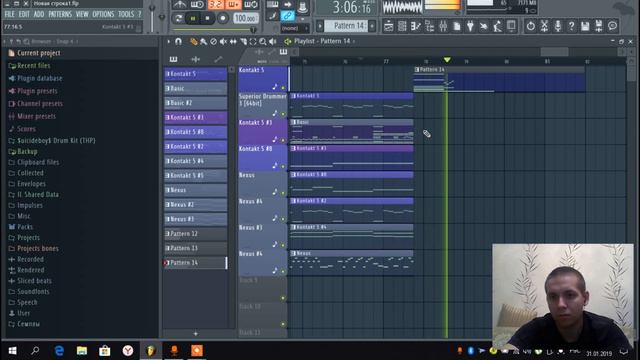Expand the Packs folder in browser

[25, 227]
